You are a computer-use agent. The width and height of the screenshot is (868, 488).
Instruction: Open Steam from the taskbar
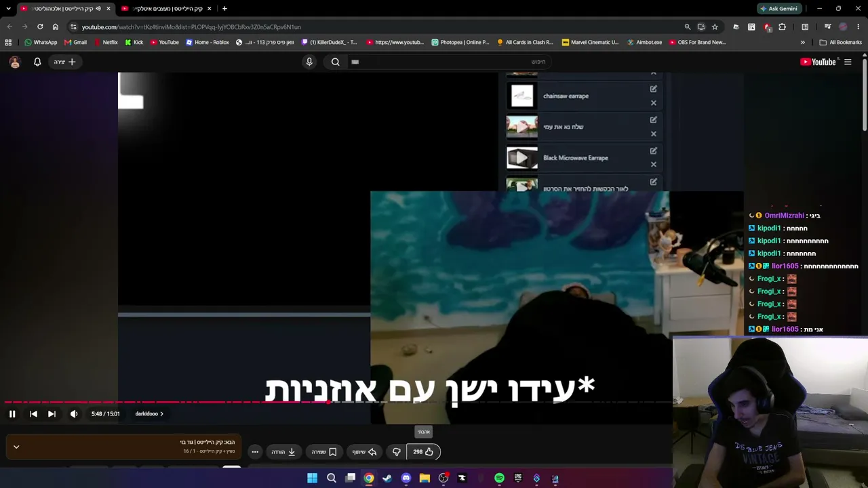click(387, 479)
